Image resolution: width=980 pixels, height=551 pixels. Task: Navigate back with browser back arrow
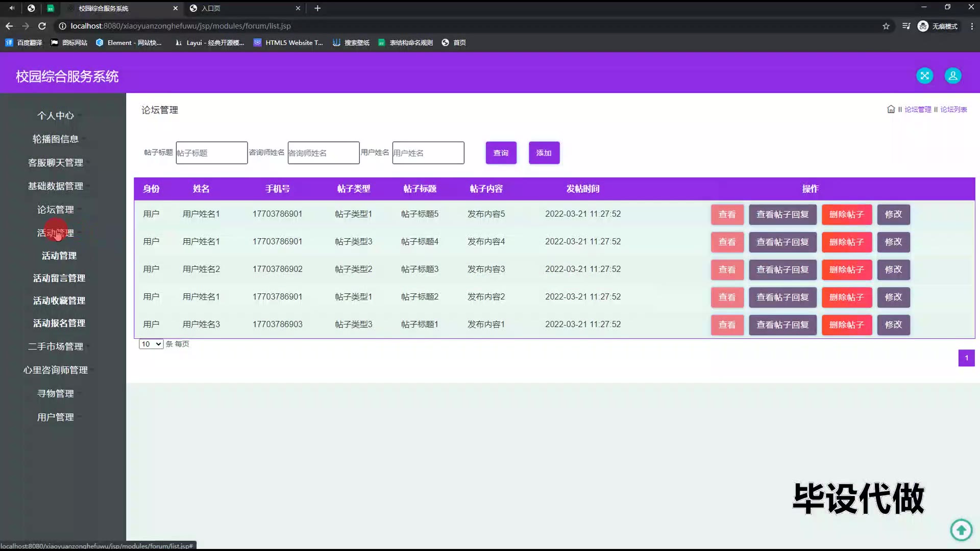pos(9,26)
